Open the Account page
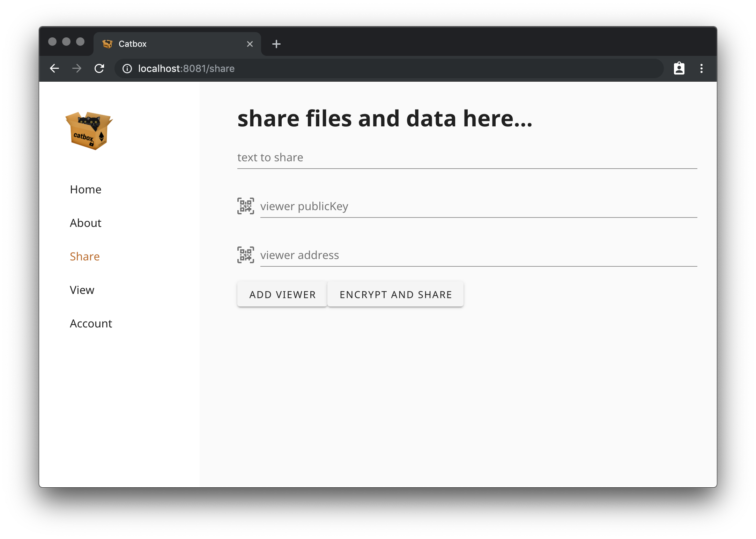The height and width of the screenshot is (539, 756). coord(91,324)
